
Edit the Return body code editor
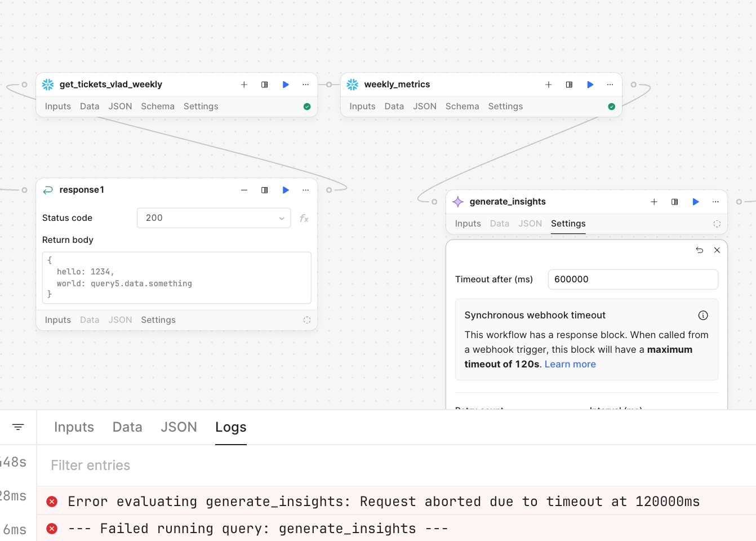[x=176, y=278]
